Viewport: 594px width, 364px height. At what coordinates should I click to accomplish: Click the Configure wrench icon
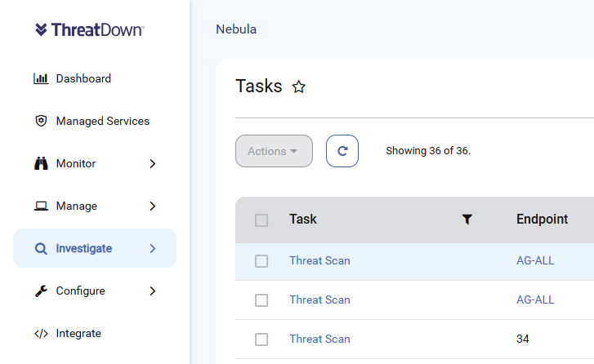click(41, 291)
